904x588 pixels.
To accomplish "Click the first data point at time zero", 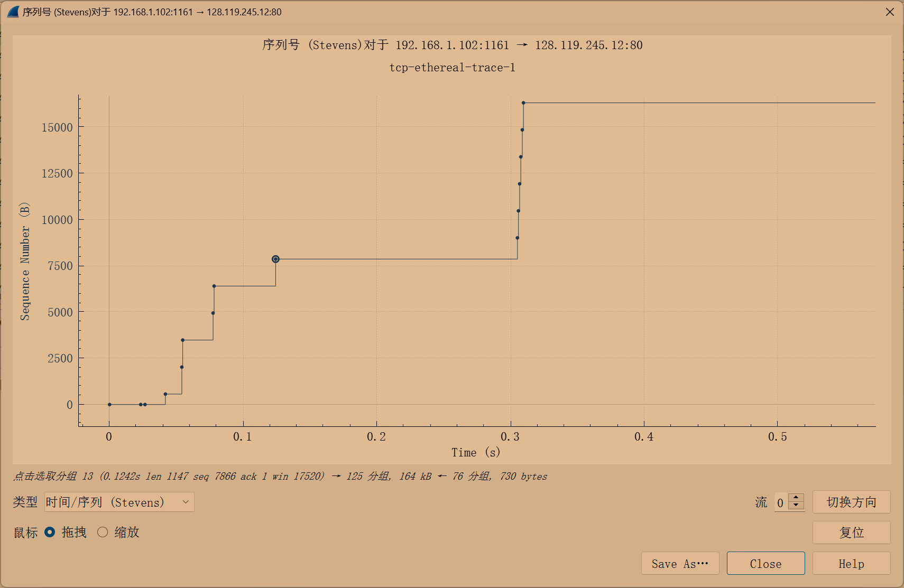I will 109,404.
